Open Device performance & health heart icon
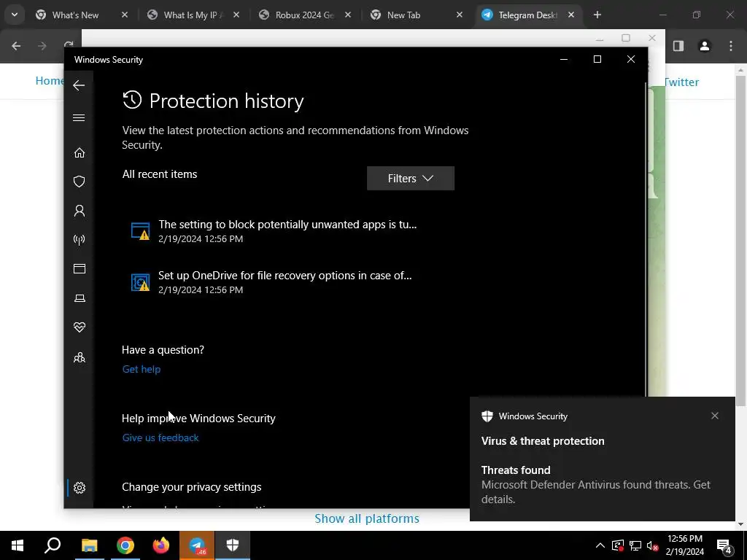This screenshot has width=747, height=560. pos(79,327)
